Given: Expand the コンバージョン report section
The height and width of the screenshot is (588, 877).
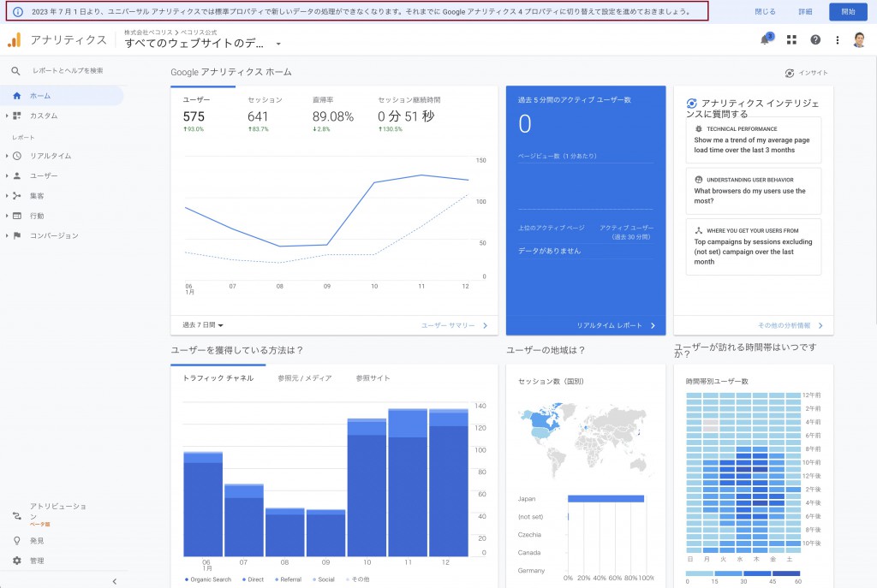Looking at the screenshot, I should (x=7, y=236).
